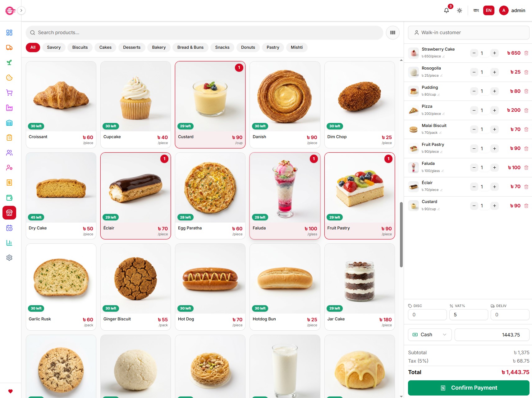Open the barcode scanner

click(x=393, y=33)
